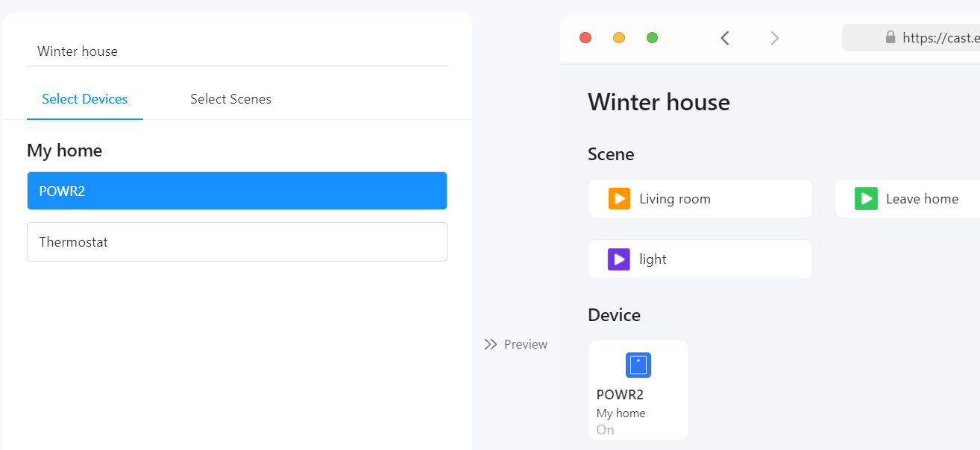Go back with the browser back arrow
The image size is (980, 450).
[724, 38]
